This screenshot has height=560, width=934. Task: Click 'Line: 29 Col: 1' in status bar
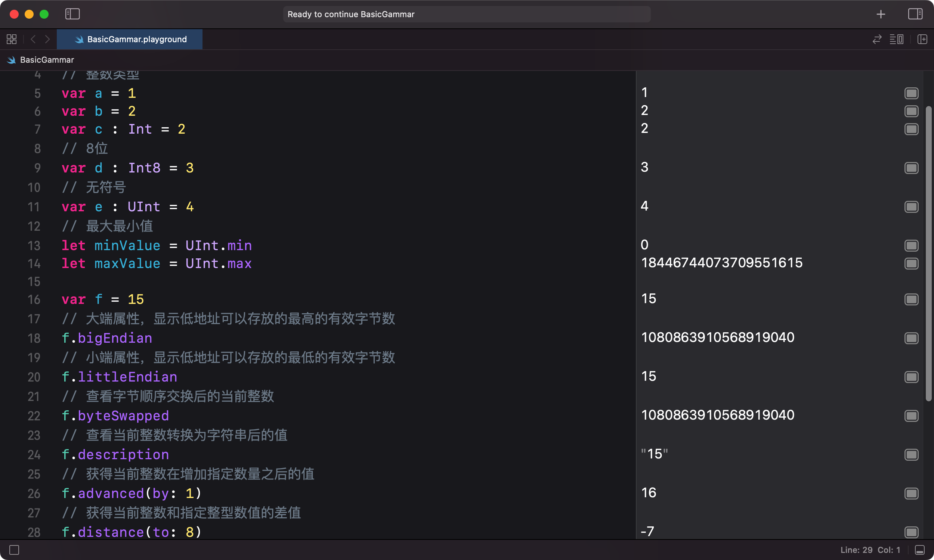pyautogui.click(x=870, y=550)
